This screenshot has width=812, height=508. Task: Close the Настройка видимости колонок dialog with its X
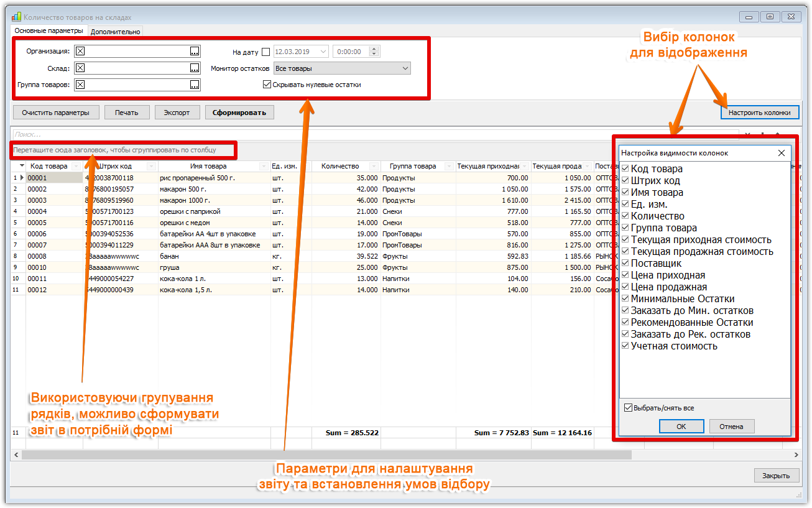782,153
